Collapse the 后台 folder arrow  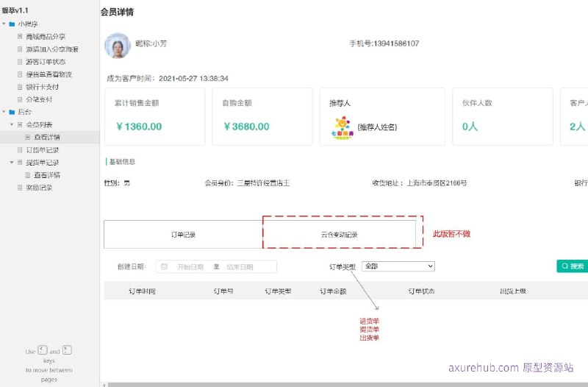tap(4, 112)
